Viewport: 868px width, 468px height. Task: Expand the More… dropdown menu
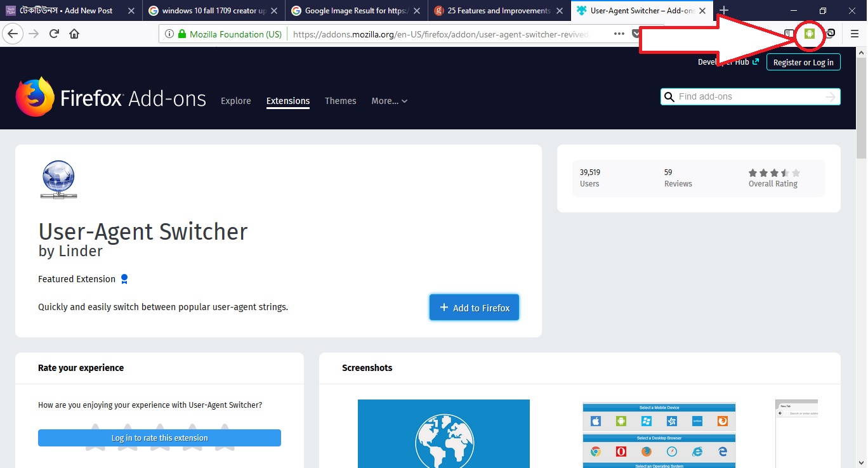tap(390, 101)
